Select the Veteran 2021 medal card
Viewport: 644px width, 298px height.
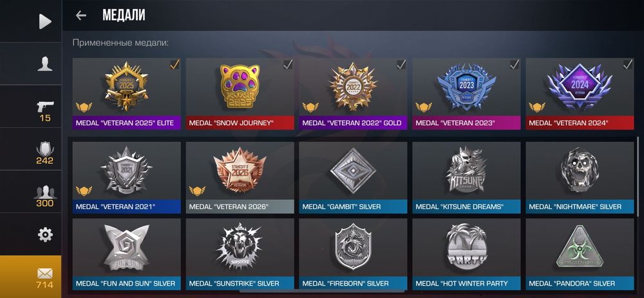[126, 177]
